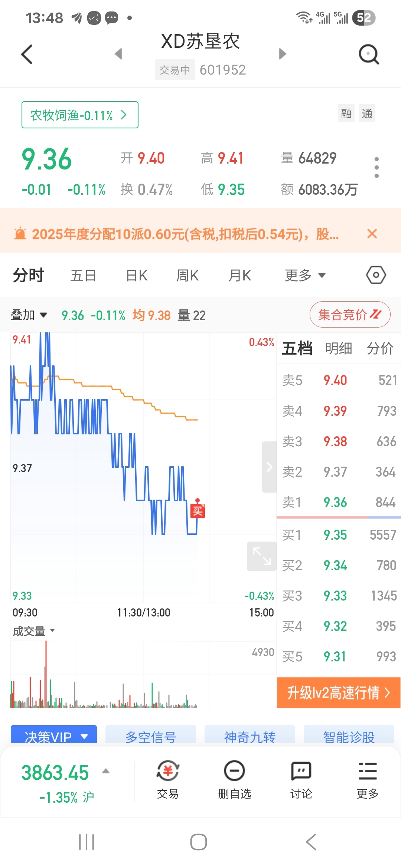Tap the current price 9.36 headline
401x868 pixels.
point(47,159)
